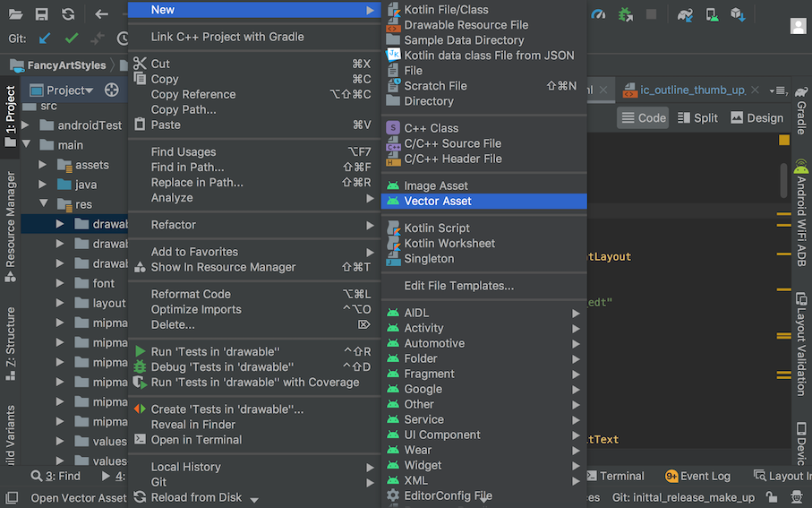Open Android WiFi ADB side panel
The height and width of the screenshot is (508, 812).
click(801, 212)
